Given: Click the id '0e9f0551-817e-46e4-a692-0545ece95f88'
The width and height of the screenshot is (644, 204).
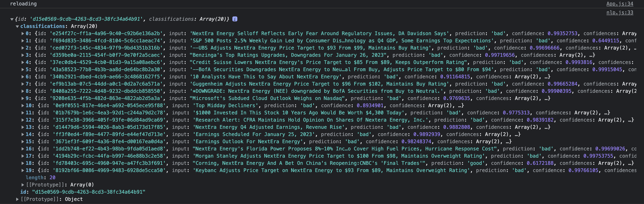Looking at the screenshot, I should tap(109, 106).
